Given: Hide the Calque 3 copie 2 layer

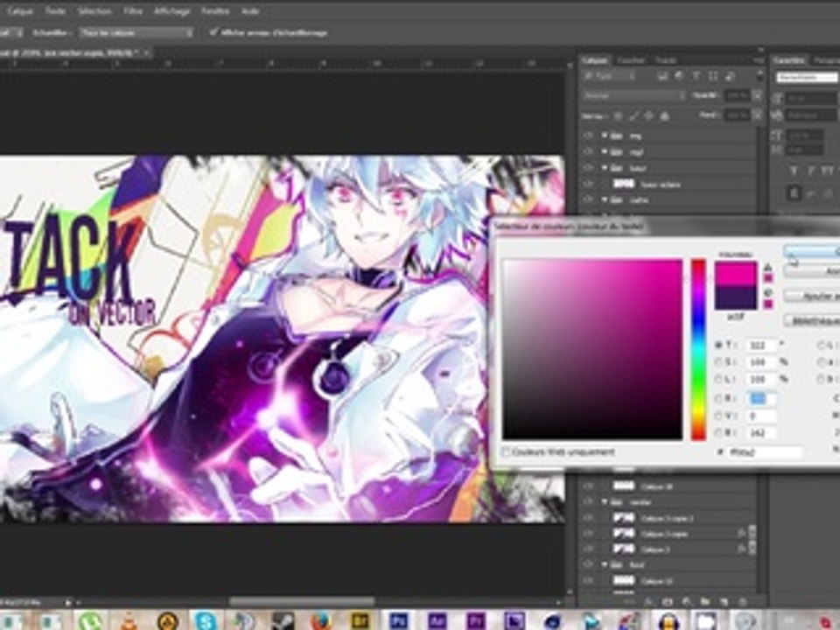Looking at the screenshot, I should [x=588, y=518].
